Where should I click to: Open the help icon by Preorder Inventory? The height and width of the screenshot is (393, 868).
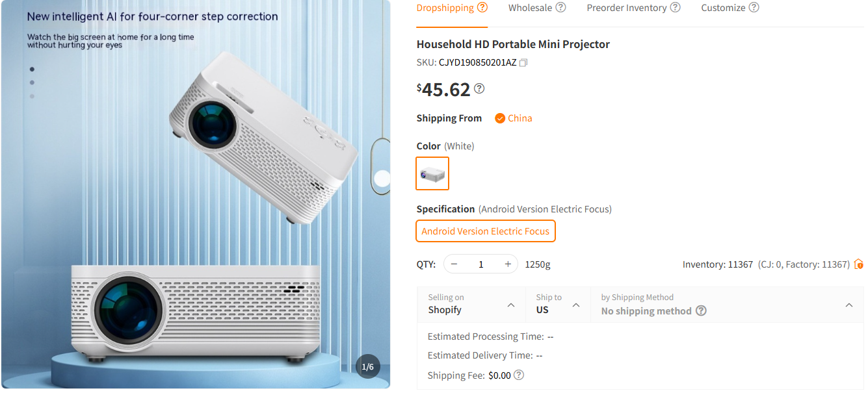tap(675, 7)
